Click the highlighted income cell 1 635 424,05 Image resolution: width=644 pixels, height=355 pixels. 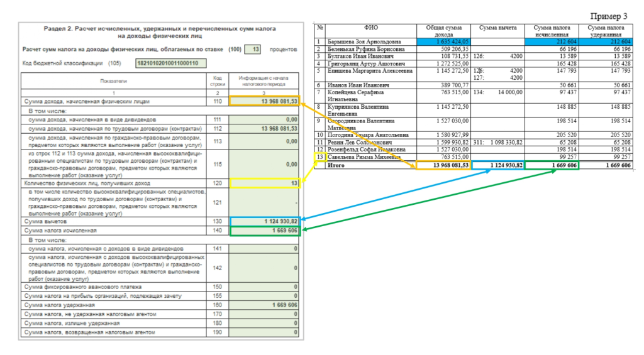(443, 41)
